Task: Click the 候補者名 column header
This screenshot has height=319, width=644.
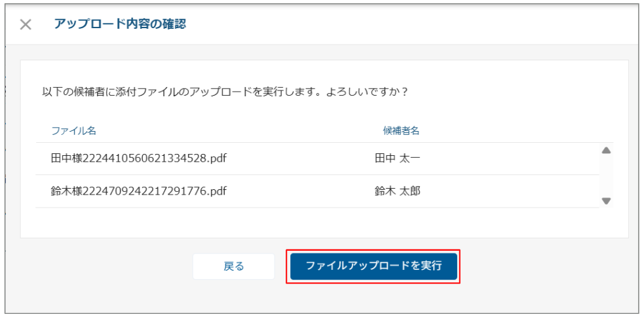Action: pyautogui.click(x=401, y=130)
